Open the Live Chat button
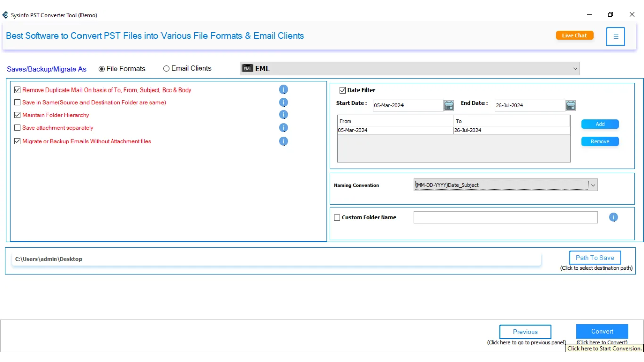Image resolution: width=644 pixels, height=362 pixels. (575, 35)
